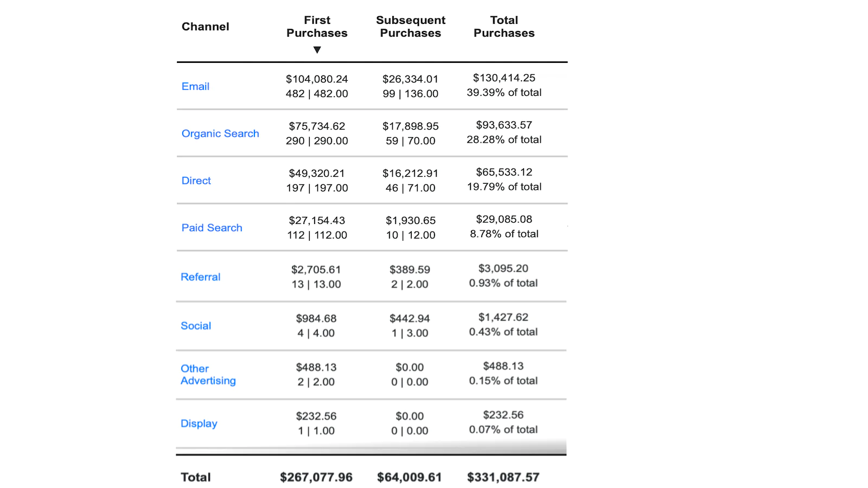This screenshot has width=868, height=488.
Task: Click the Referral channel link
Action: [x=200, y=277]
